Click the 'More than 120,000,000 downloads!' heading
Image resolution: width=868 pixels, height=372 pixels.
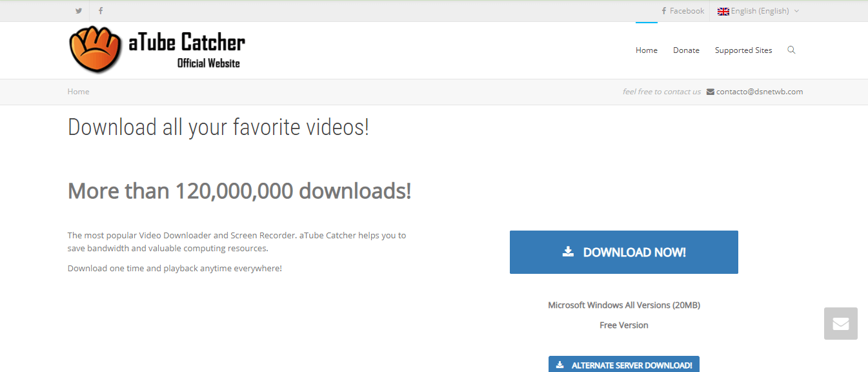(x=239, y=191)
